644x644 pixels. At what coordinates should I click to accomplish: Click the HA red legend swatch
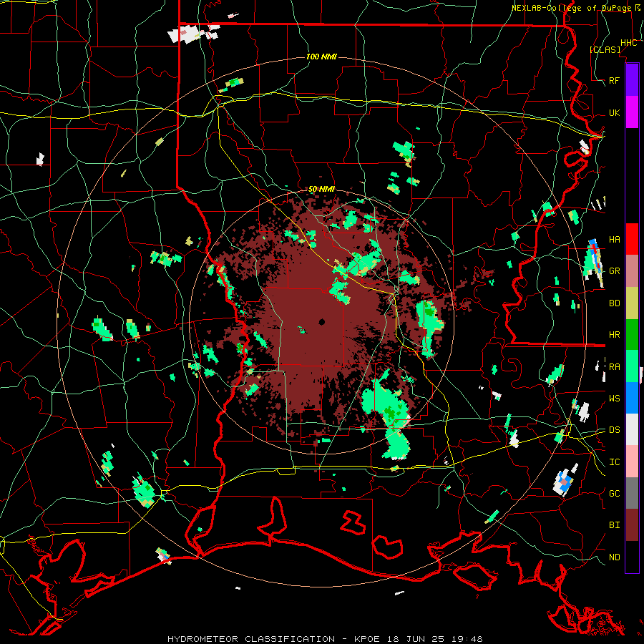(x=632, y=239)
